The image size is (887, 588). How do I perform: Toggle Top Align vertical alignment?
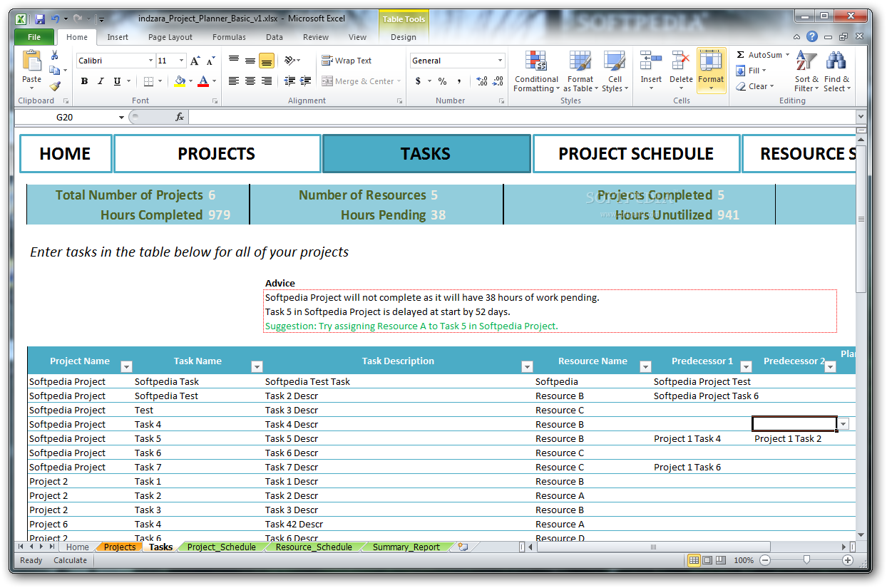tap(233, 61)
